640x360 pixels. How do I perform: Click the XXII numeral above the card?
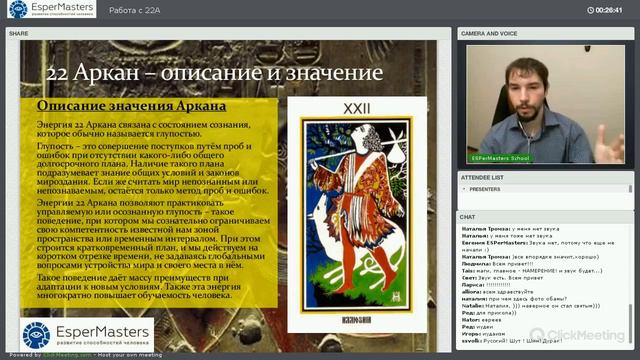point(357,109)
